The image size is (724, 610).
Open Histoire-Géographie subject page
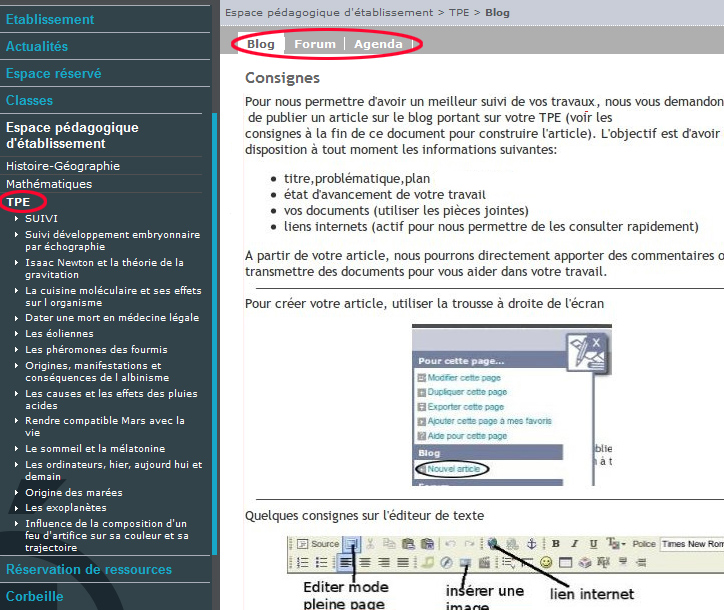pos(63,166)
